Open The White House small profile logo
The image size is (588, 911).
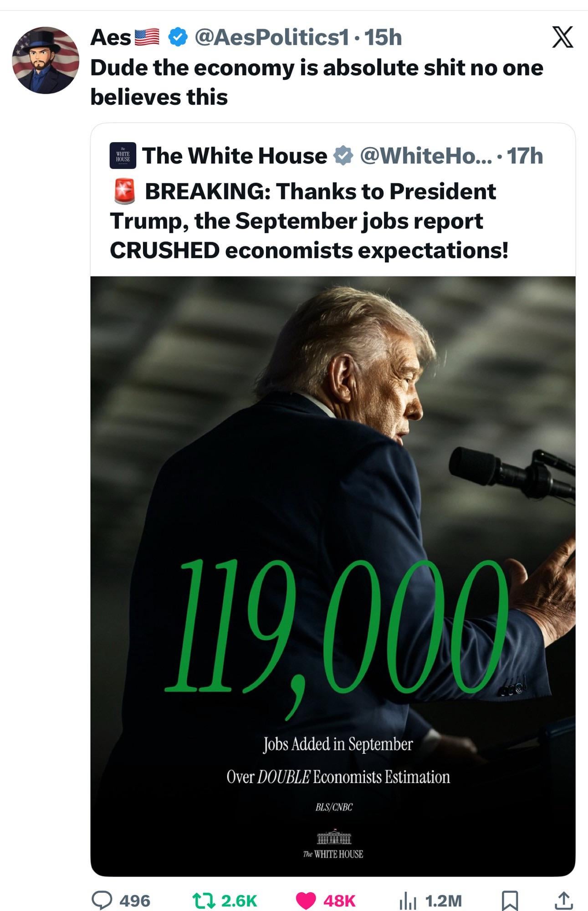click(123, 156)
